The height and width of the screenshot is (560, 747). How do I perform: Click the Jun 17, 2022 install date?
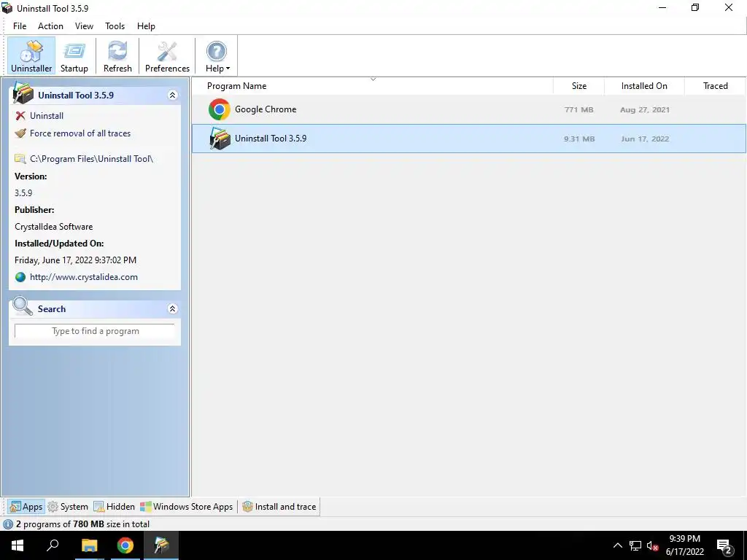click(x=645, y=139)
